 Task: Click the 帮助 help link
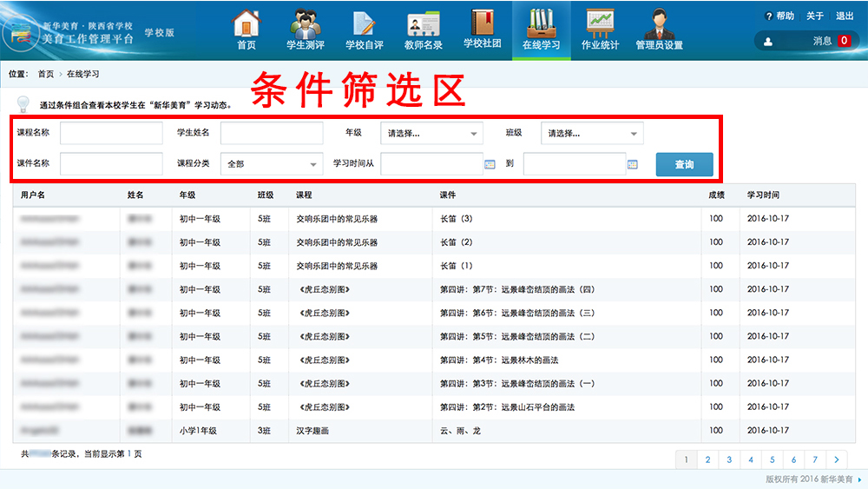tap(779, 17)
